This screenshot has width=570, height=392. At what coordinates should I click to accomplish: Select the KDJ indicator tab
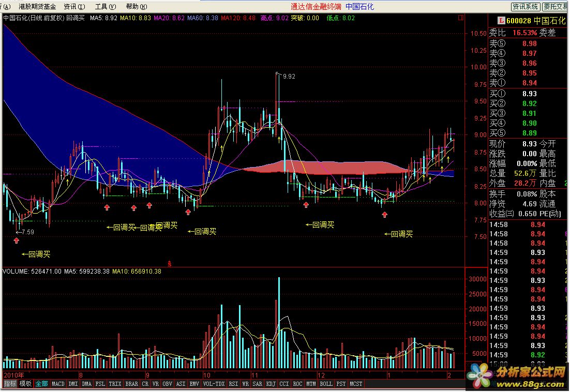point(271,384)
